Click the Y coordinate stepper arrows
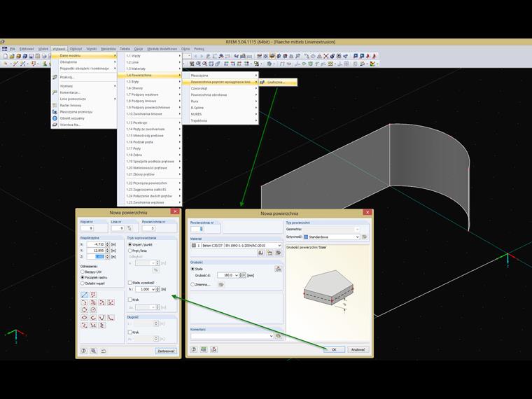This screenshot has height=399, width=532. (108, 251)
